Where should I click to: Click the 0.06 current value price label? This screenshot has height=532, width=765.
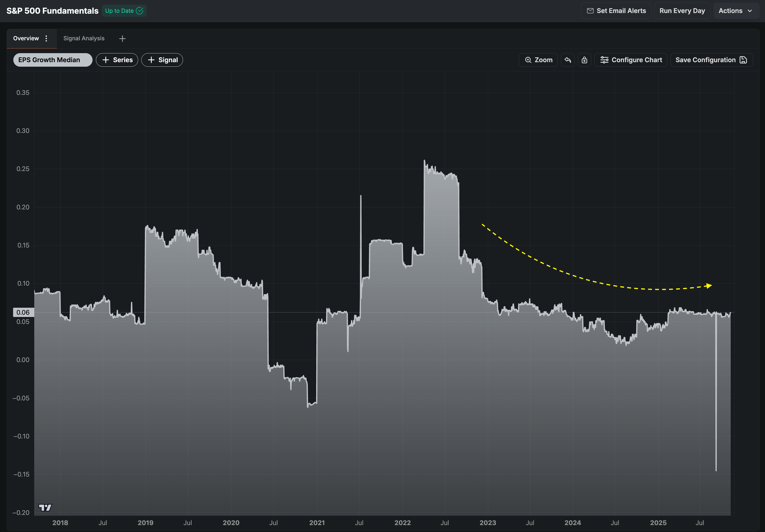pos(23,312)
